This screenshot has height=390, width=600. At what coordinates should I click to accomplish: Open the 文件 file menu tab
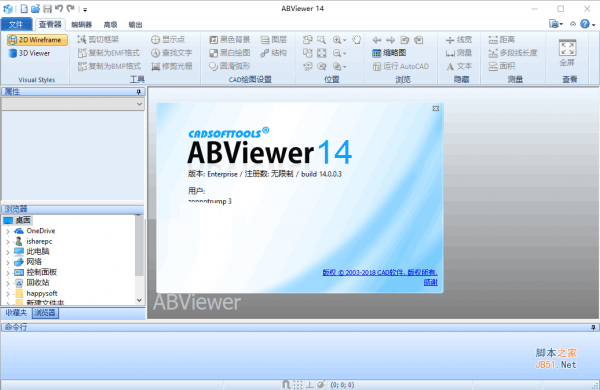click(16, 24)
